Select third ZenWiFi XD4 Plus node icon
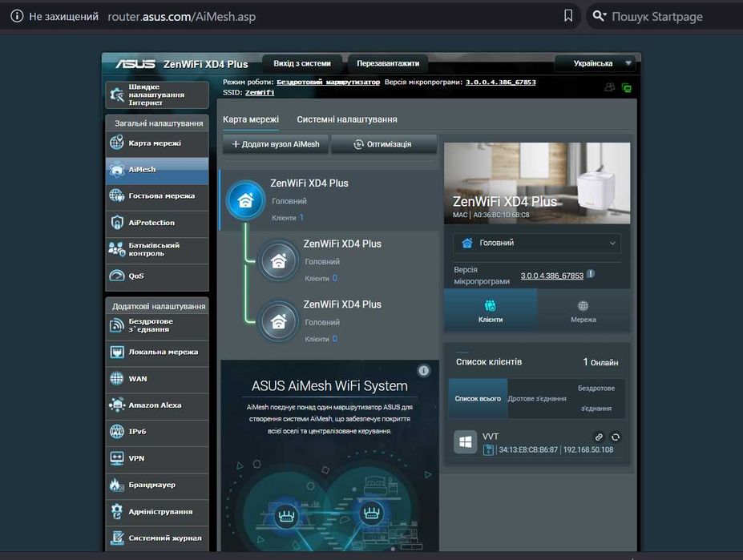Image resolution: width=743 pixels, height=560 pixels. click(x=279, y=321)
